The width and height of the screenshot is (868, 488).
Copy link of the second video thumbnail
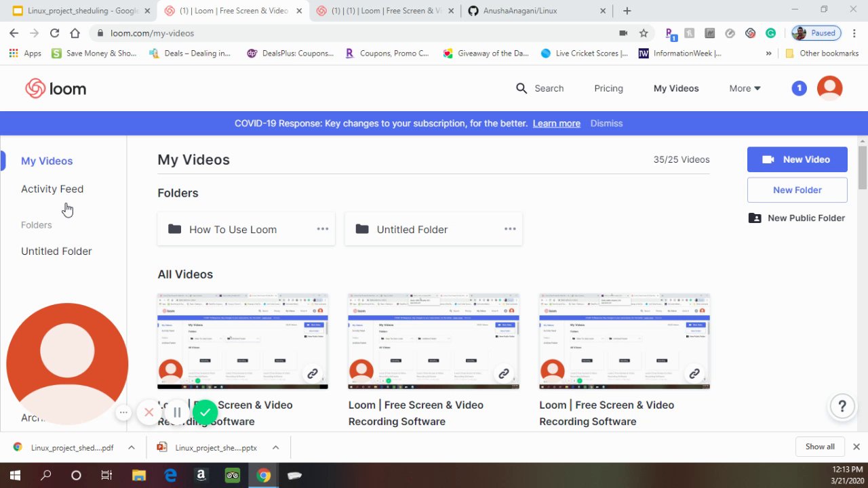pyautogui.click(x=503, y=373)
